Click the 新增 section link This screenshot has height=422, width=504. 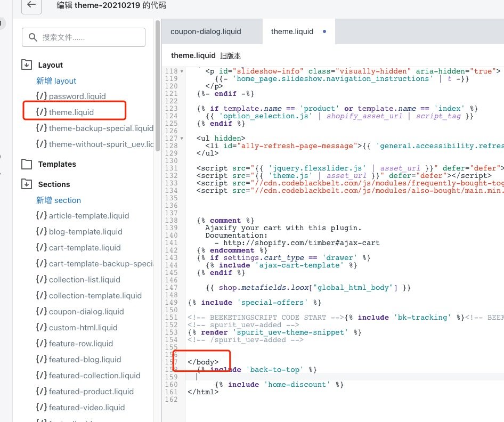point(59,200)
